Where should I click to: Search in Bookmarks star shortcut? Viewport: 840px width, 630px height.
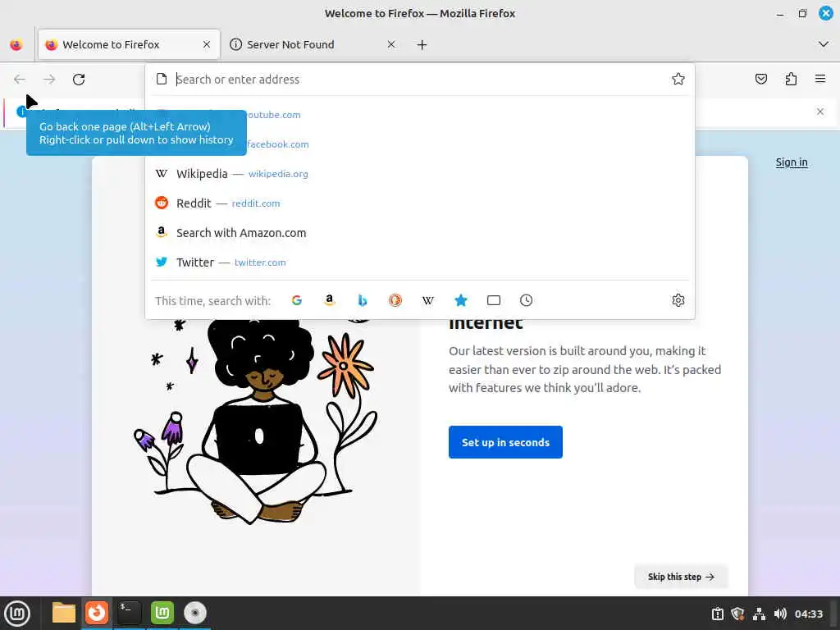pos(461,300)
